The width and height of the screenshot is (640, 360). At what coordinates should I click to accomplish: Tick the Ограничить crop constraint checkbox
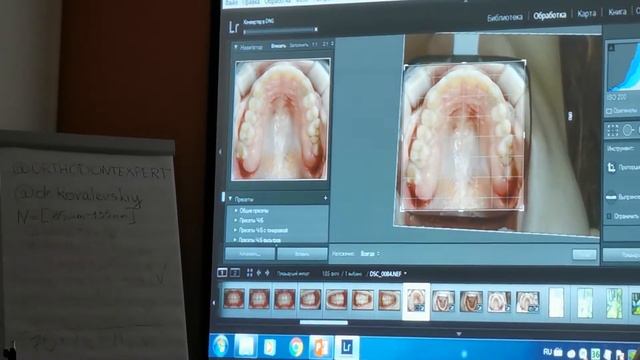pos(609,216)
